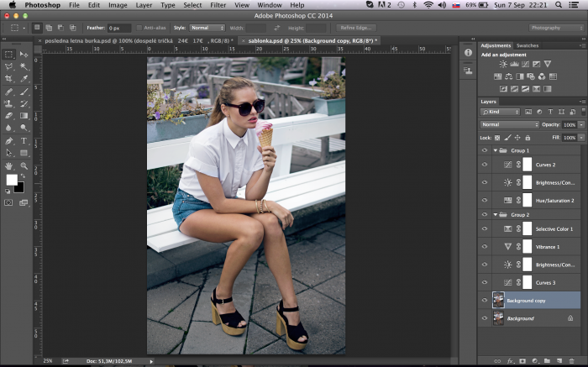Open the Style dropdown set to Normal
Screen dimensions: 588x367
click(x=207, y=28)
